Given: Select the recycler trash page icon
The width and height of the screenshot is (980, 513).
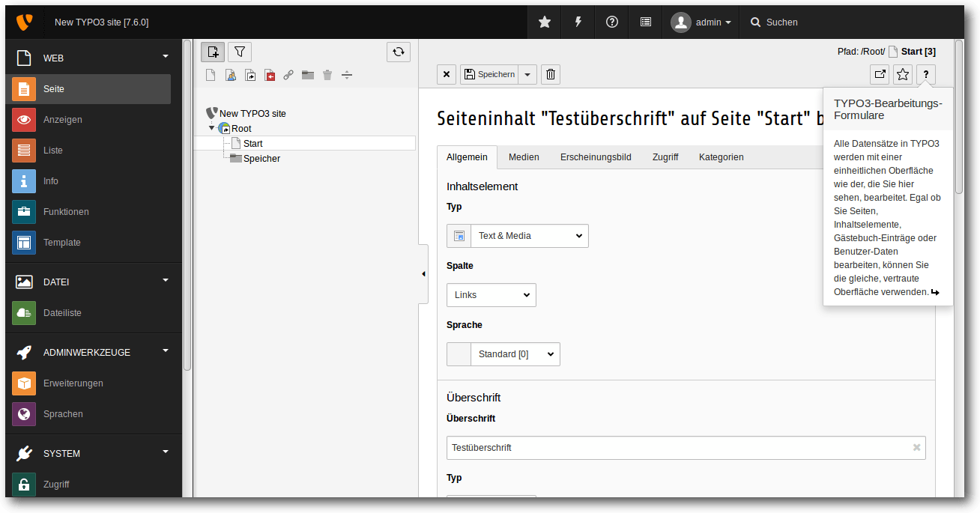Looking at the screenshot, I should click(327, 75).
